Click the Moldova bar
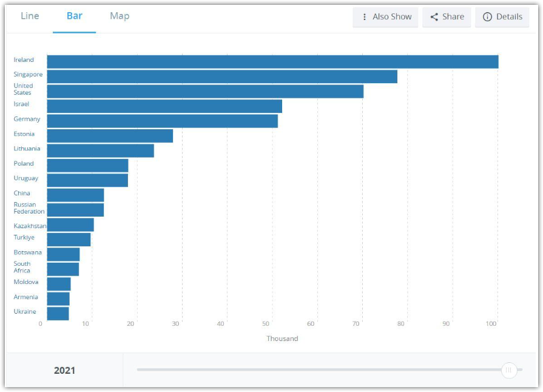The height and width of the screenshot is (392, 543). pos(59,284)
